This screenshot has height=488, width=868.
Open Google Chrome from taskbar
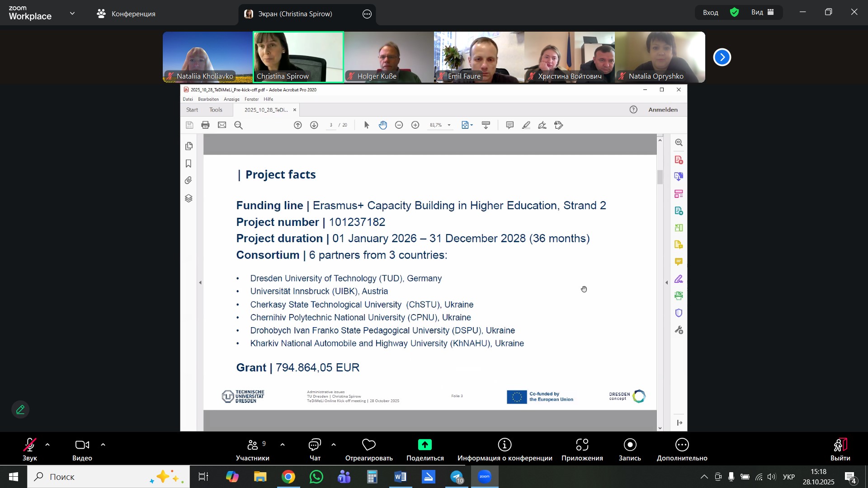[288, 477]
